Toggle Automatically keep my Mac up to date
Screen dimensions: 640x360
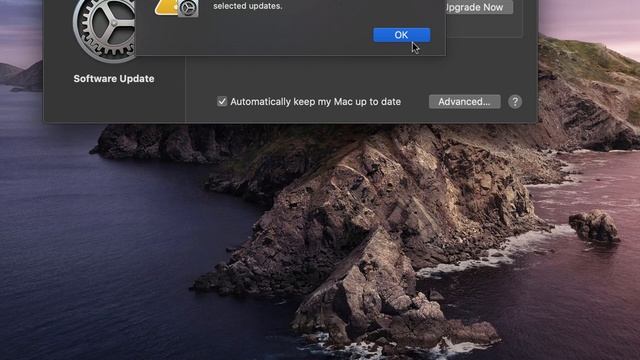(222, 102)
